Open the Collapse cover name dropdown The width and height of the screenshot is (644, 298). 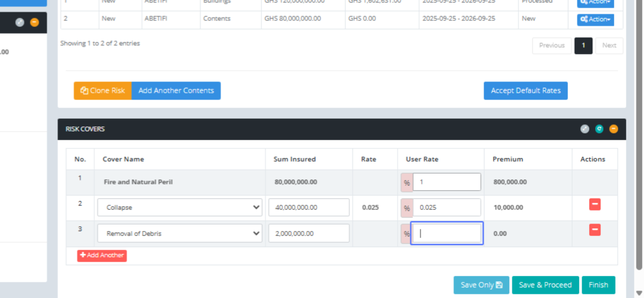179,207
